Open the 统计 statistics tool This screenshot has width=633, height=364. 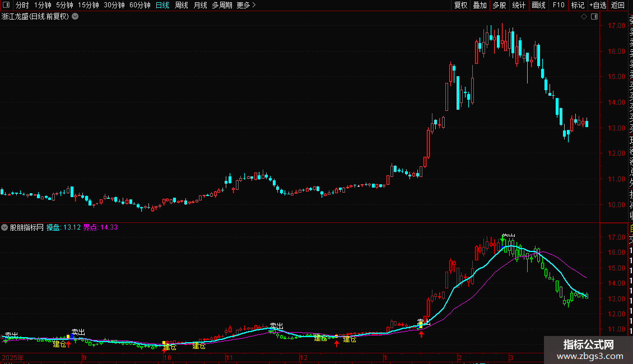(519, 5)
